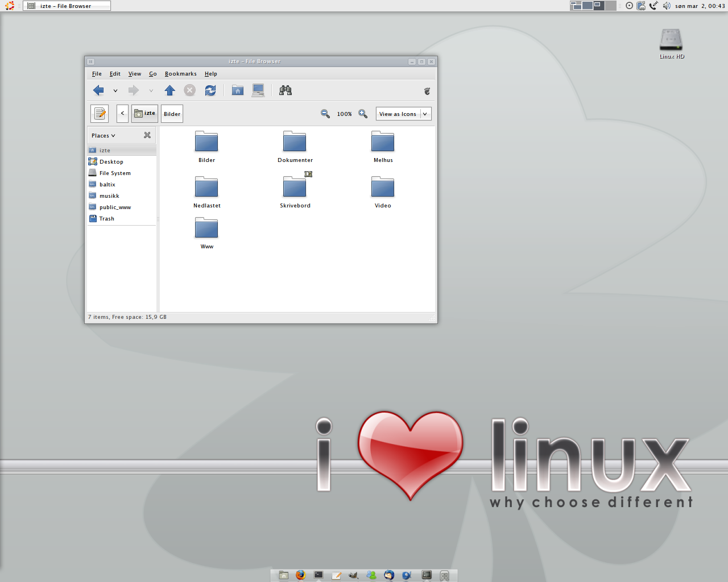Click the izte File Browser taskbar button

coord(67,6)
